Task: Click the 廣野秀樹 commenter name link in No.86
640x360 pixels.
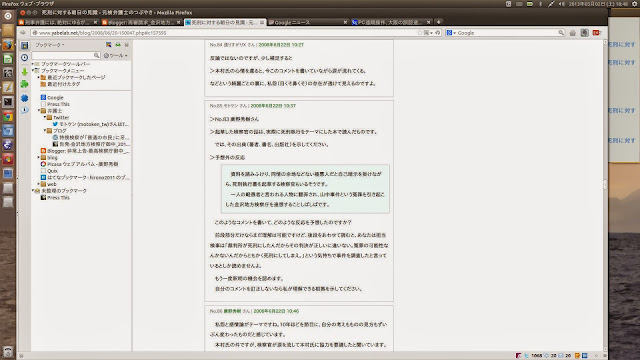Action: (232, 311)
